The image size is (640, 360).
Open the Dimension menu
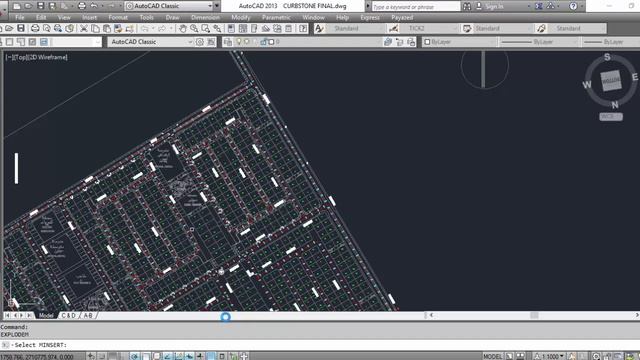205,18
